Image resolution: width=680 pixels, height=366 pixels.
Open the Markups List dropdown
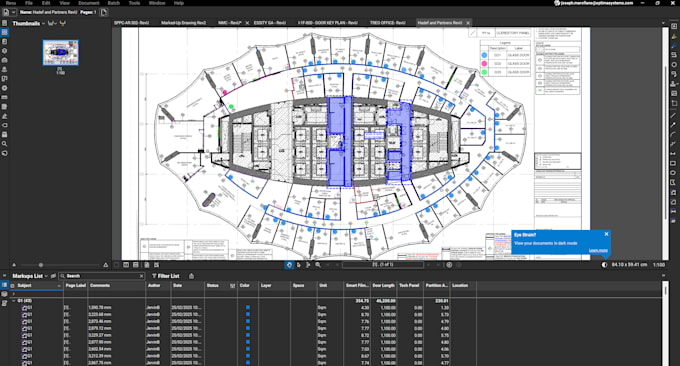click(46, 276)
